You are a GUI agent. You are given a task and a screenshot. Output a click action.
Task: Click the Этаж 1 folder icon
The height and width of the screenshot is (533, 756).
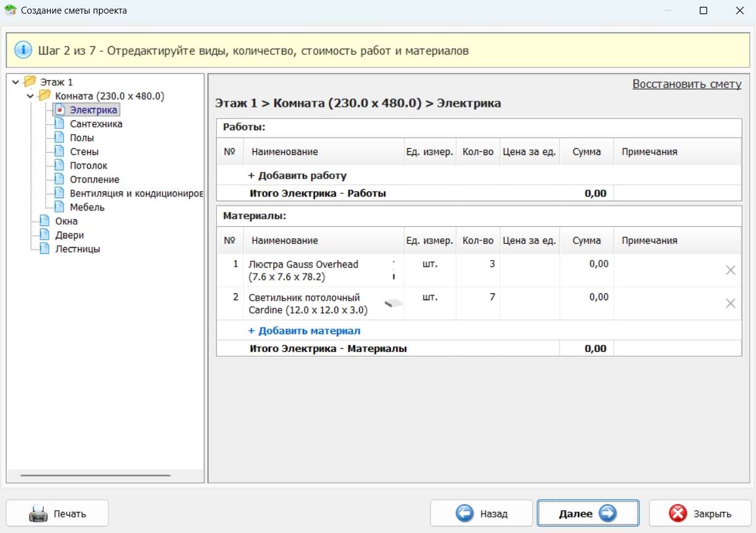point(30,82)
